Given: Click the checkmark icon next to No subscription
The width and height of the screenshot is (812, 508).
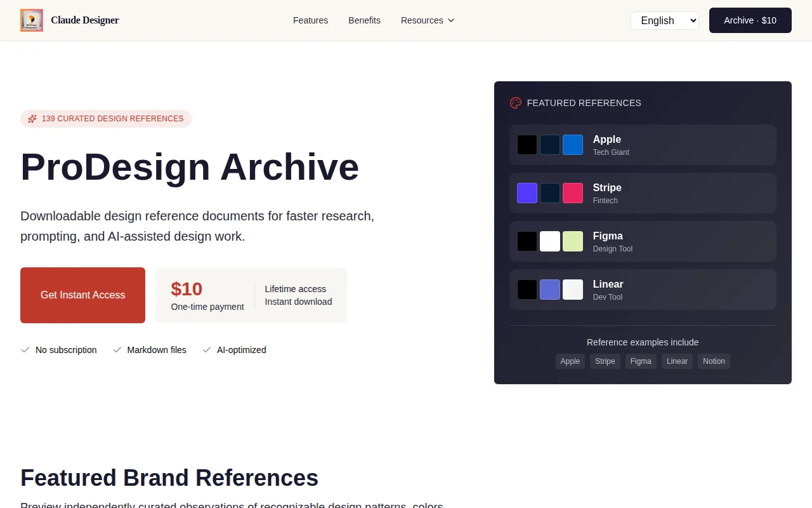Looking at the screenshot, I should tap(25, 350).
